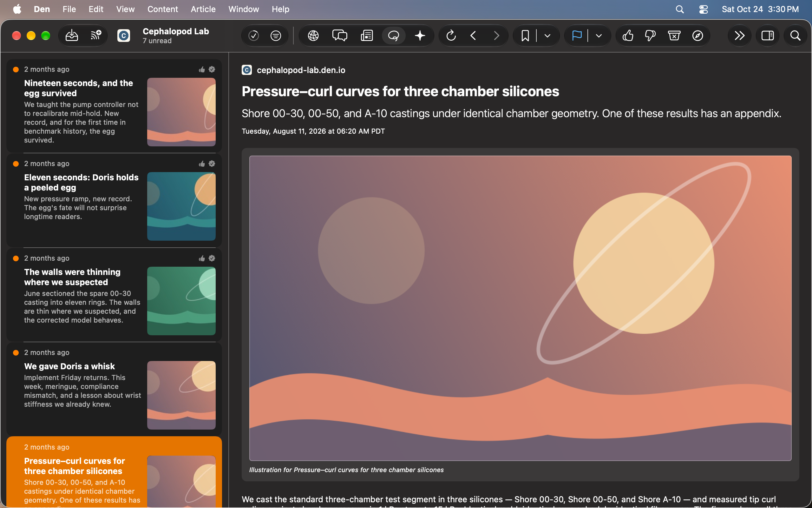Open the flag options dropdown
Screen dimensions: 812x508
coord(599,36)
